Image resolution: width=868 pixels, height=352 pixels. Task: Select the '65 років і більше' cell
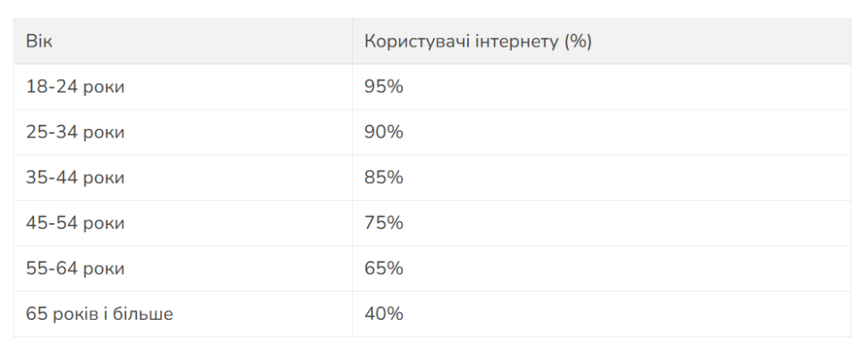point(183,315)
